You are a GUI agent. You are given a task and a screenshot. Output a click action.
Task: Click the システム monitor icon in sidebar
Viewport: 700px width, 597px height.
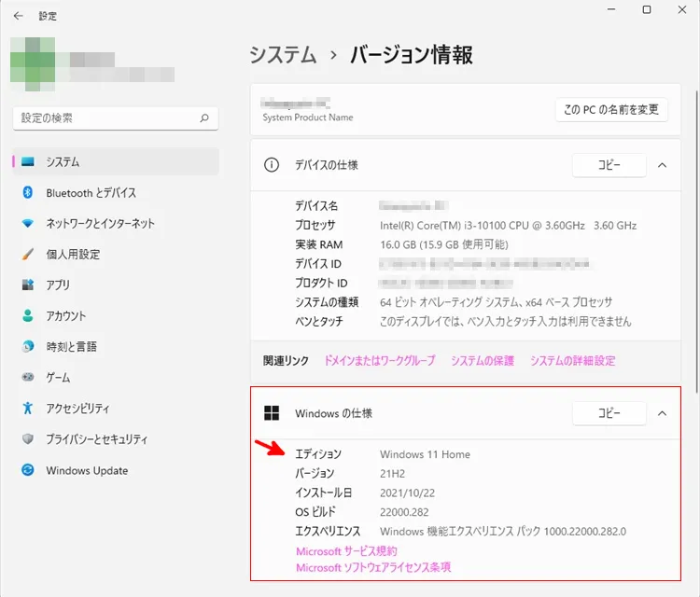tap(28, 161)
